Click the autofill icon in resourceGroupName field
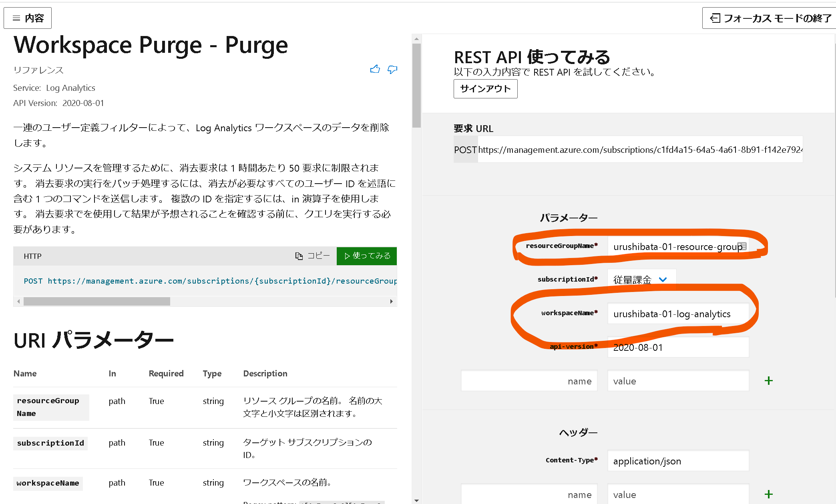 [x=742, y=246]
